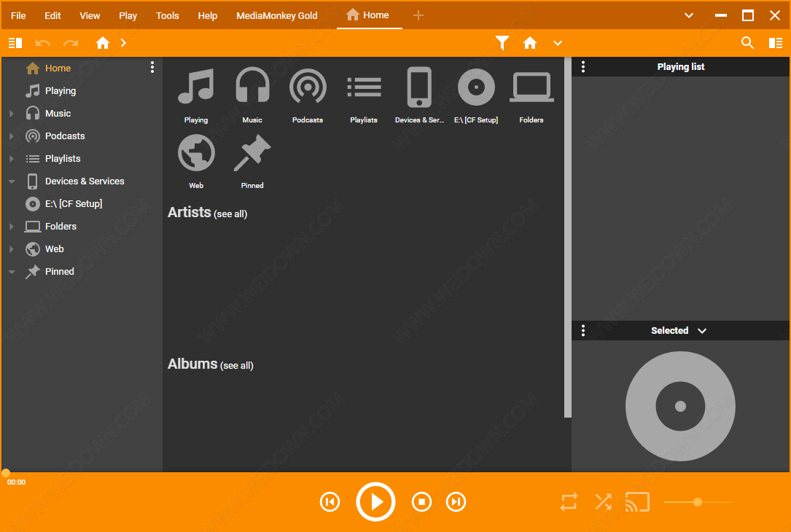The image size is (791, 532).
Task: Click the MediaMonkey Gold title label
Action: (x=277, y=15)
